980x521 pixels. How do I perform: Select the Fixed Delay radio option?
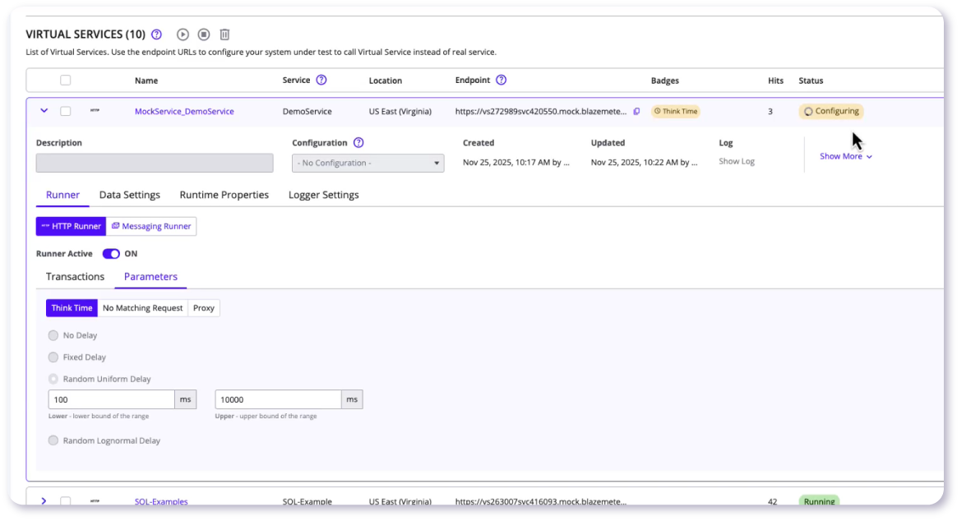53,357
